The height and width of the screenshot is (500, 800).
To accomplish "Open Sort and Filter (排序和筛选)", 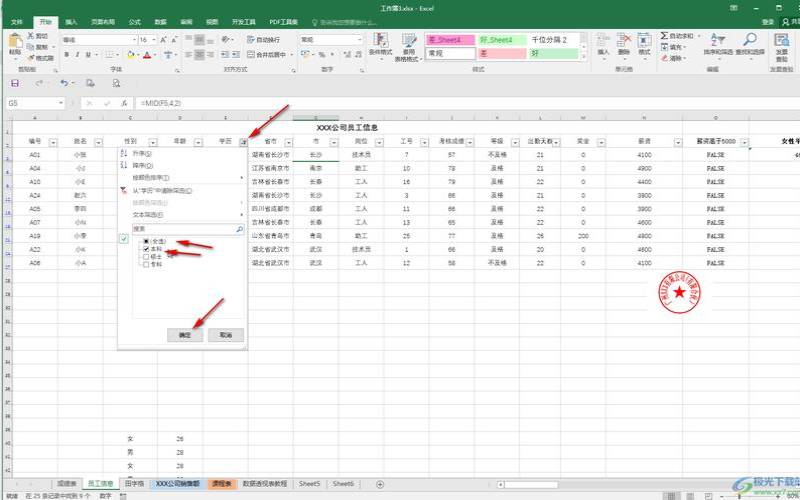I will click(x=718, y=44).
